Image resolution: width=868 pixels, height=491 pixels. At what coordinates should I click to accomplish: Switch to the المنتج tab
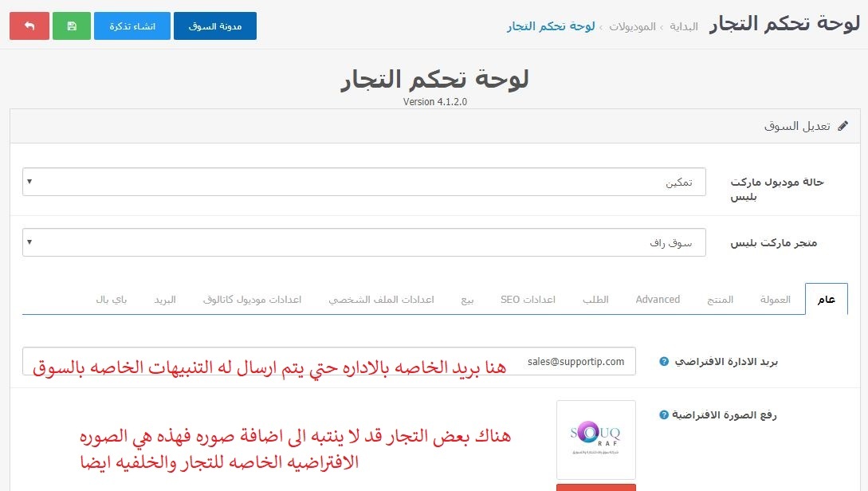coord(721,300)
